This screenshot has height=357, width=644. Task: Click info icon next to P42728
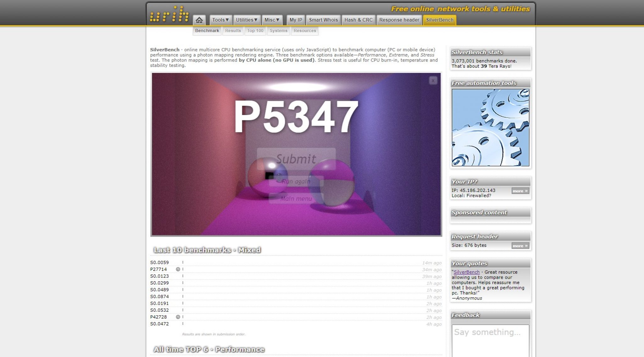pos(178,317)
